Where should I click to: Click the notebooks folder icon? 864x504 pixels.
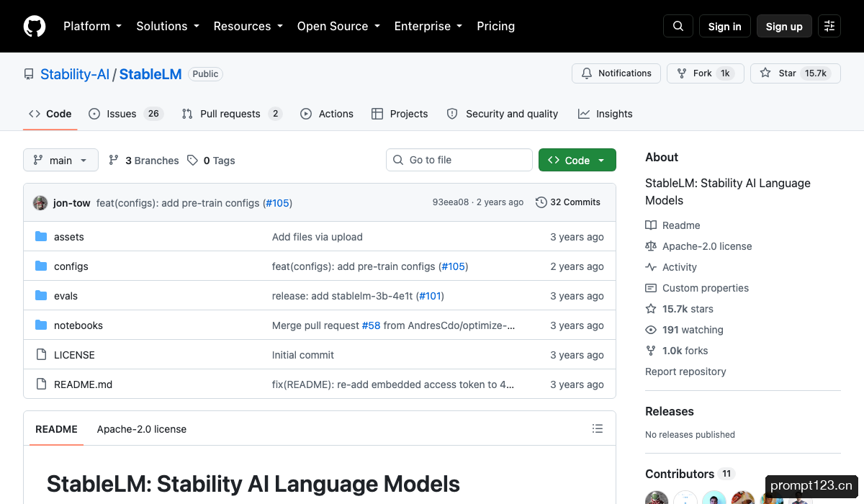point(41,325)
